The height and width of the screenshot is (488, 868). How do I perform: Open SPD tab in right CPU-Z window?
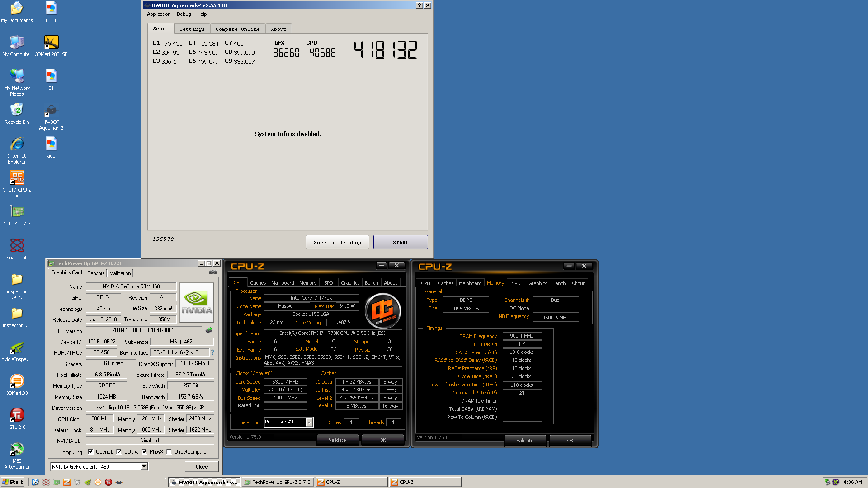[516, 283]
